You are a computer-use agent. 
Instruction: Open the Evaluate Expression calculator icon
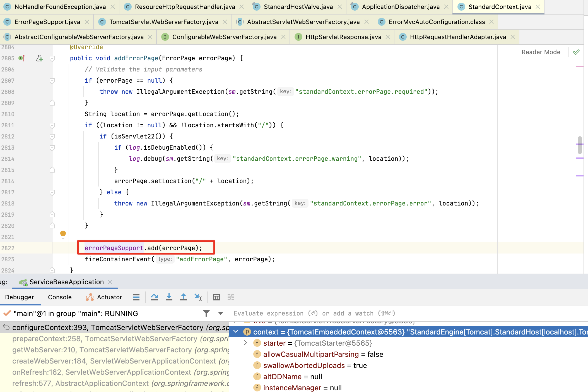coord(216,297)
